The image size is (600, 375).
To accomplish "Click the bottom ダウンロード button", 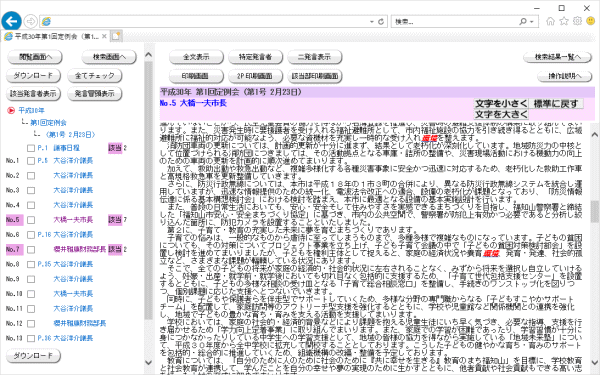I will pos(33,355).
